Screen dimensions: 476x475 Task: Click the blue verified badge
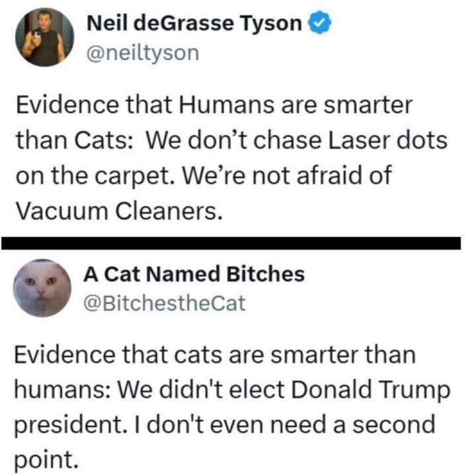(x=320, y=24)
